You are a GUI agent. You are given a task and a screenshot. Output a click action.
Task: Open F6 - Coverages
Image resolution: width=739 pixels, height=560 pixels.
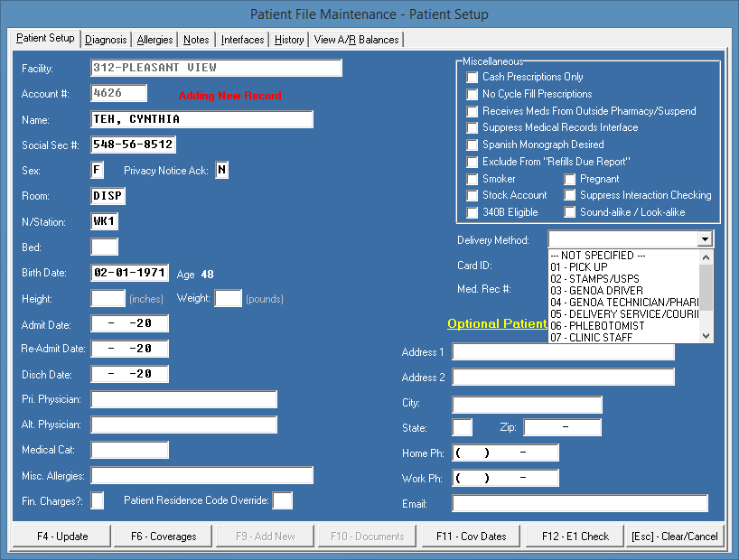click(x=164, y=537)
